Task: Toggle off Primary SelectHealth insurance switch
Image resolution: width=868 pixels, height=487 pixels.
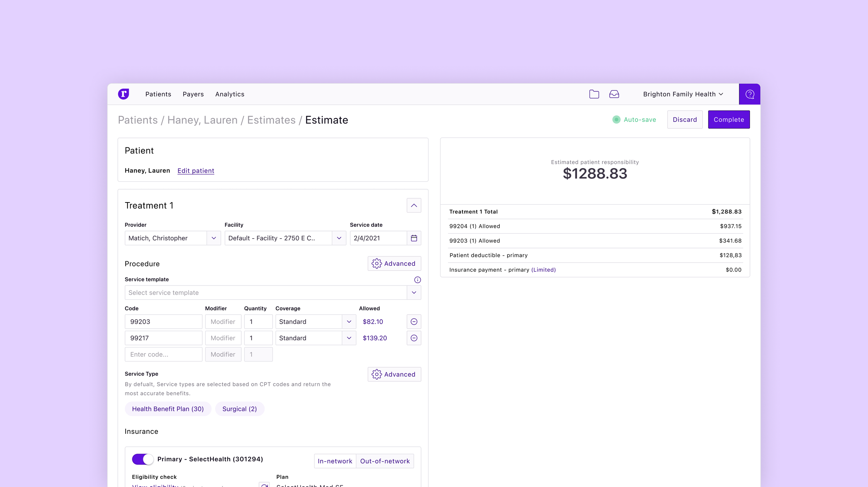Action: pos(143,459)
